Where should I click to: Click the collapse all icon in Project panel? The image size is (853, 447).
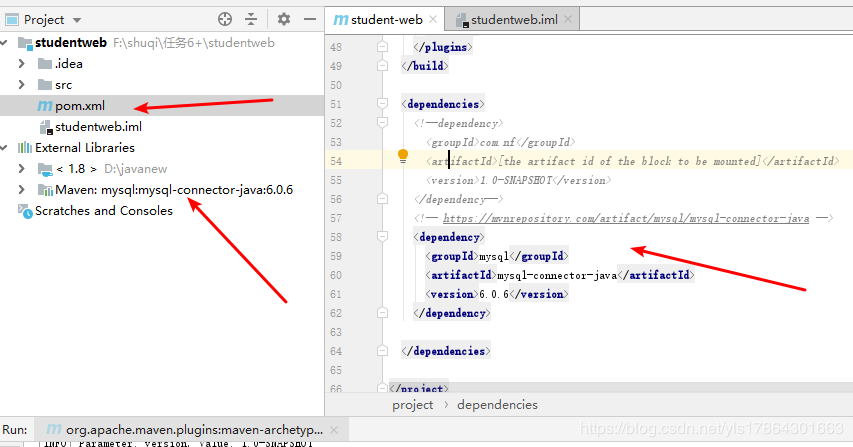point(251,20)
